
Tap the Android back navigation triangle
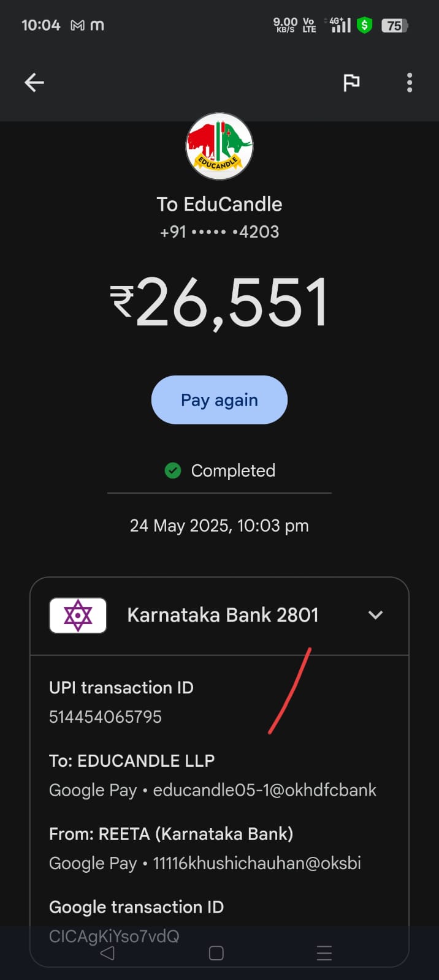pos(107,953)
